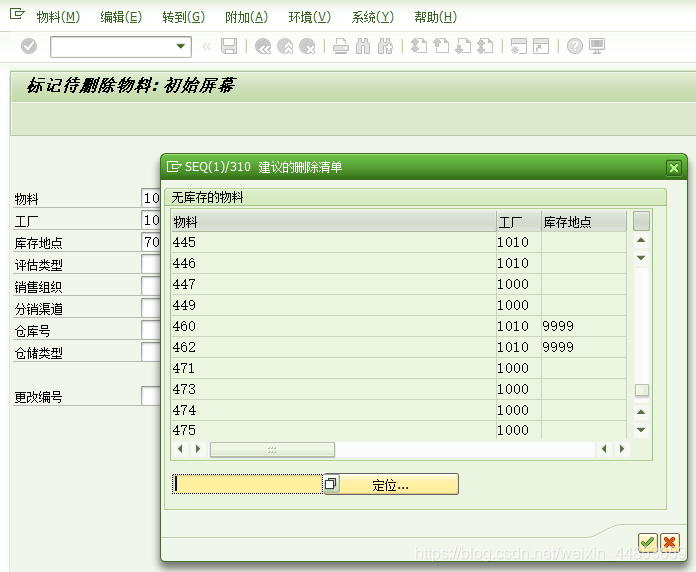
Task: Cancel dialog with red X button
Action: (x=670, y=542)
